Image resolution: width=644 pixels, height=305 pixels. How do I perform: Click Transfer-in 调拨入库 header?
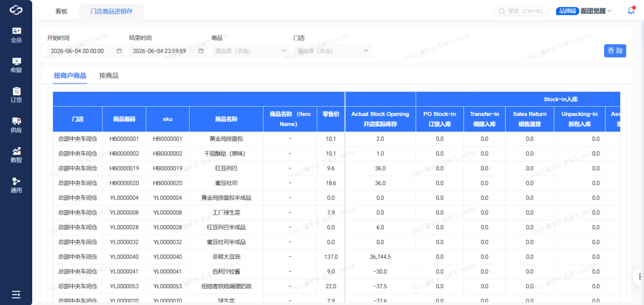[485, 119]
